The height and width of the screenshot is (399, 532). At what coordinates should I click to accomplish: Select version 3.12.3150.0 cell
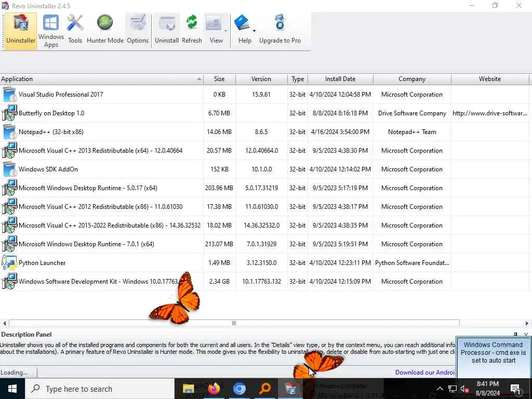261,263
